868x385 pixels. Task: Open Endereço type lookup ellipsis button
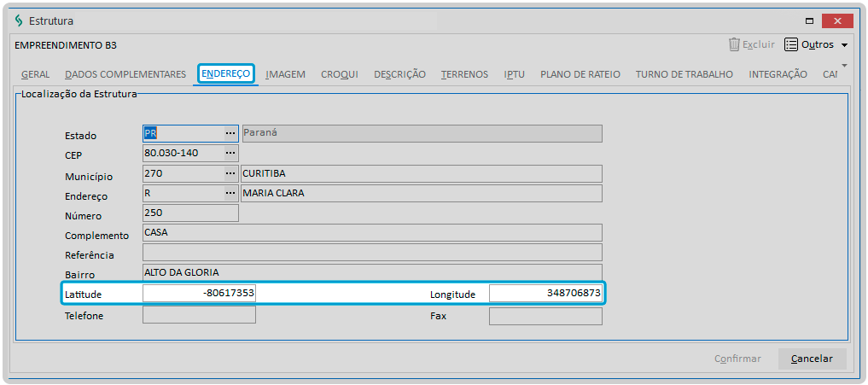[x=230, y=193]
